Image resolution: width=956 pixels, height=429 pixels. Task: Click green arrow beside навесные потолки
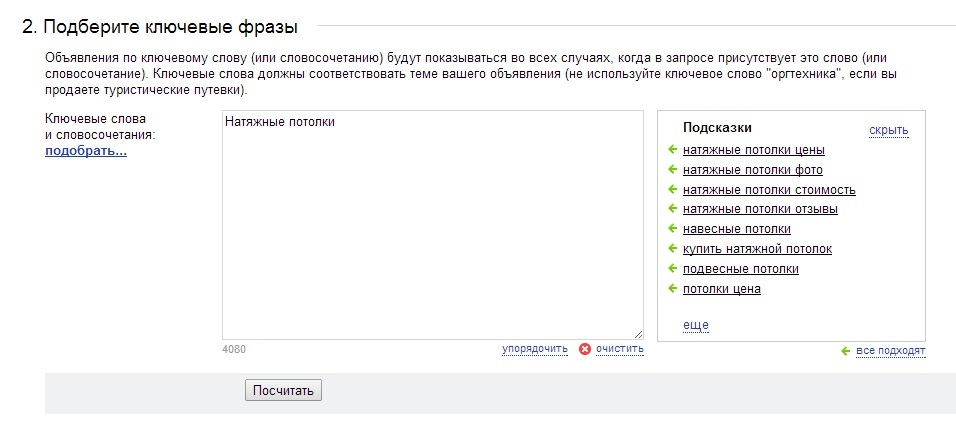click(672, 229)
